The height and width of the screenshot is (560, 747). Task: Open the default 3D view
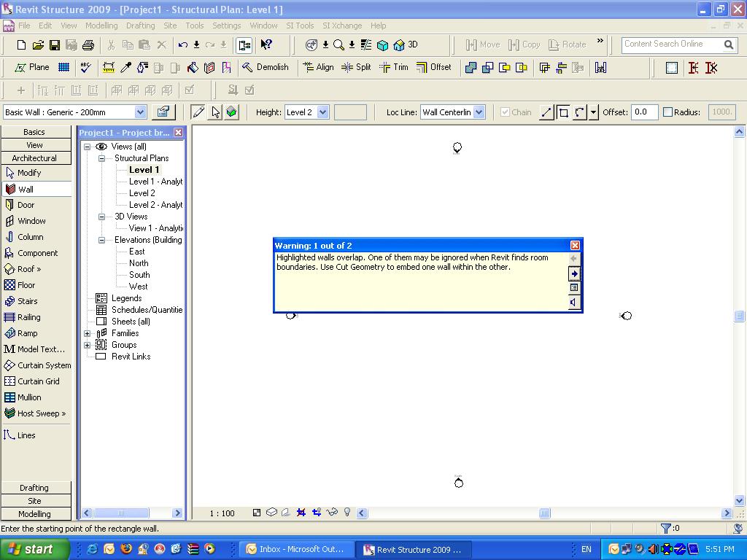point(406,45)
